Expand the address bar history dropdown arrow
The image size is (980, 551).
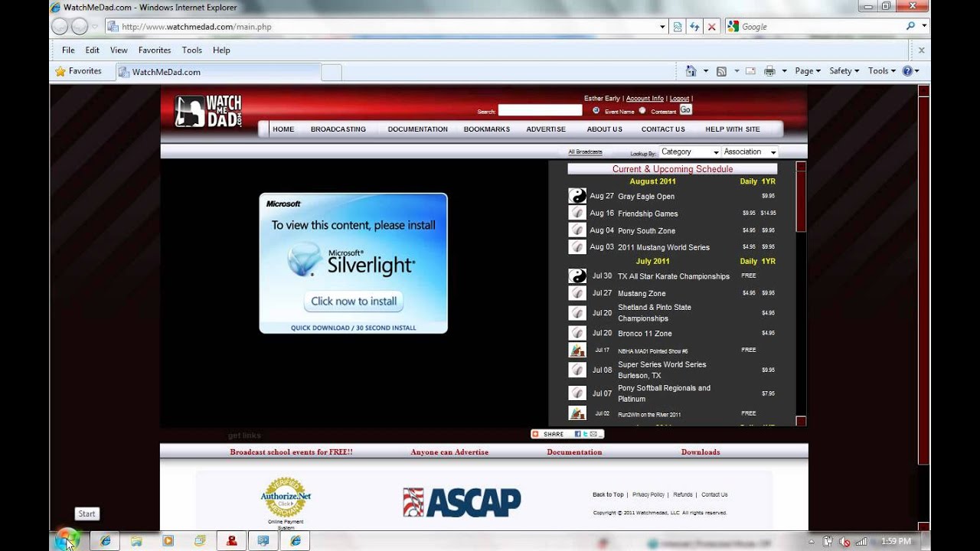662,26
